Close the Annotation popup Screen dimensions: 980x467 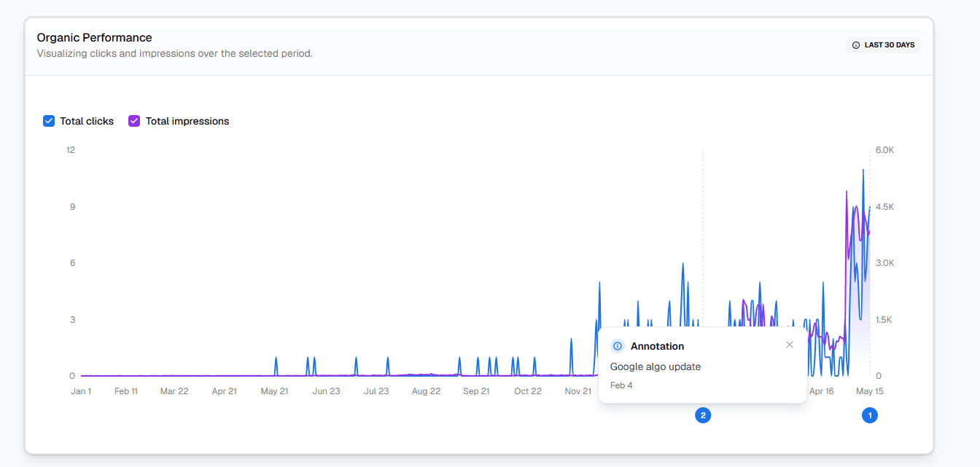[x=790, y=345]
